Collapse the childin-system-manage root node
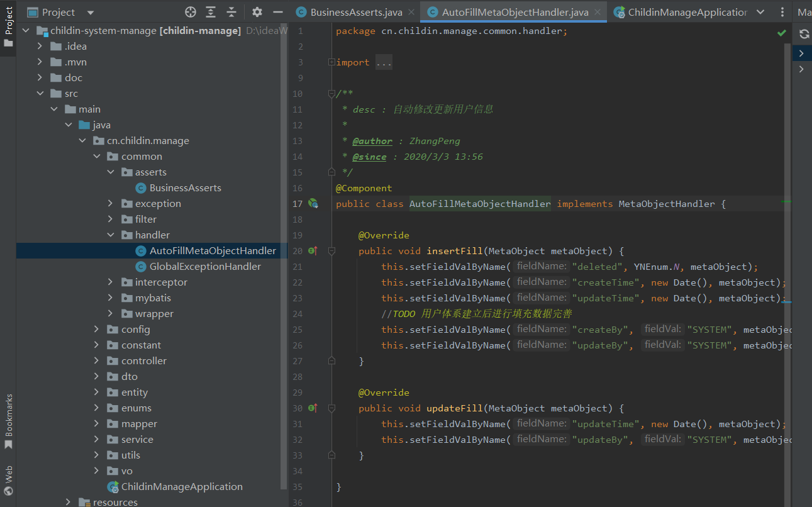This screenshot has width=812, height=507. click(26, 31)
